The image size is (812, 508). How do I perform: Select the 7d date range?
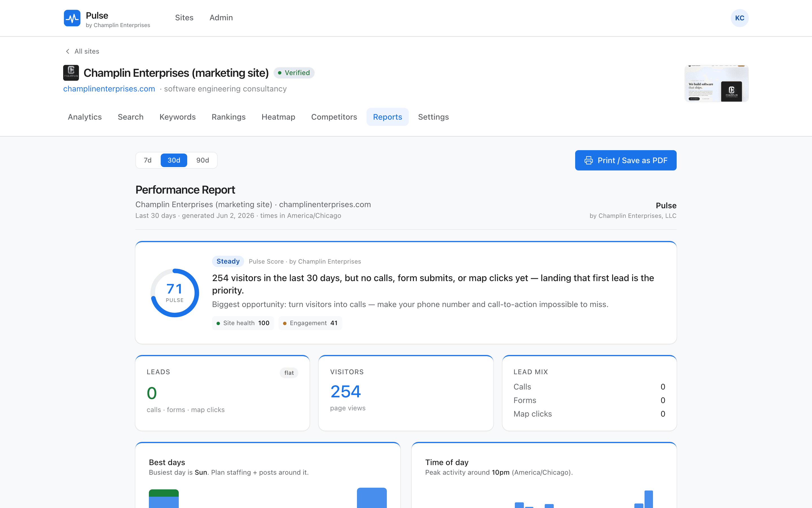click(x=148, y=160)
